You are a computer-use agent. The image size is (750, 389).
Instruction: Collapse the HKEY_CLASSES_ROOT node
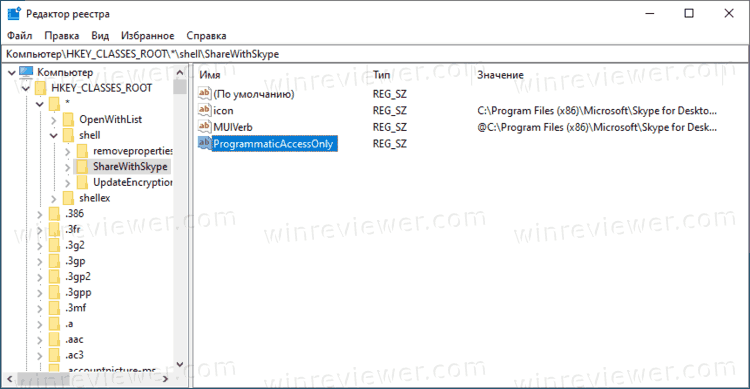click(26, 89)
